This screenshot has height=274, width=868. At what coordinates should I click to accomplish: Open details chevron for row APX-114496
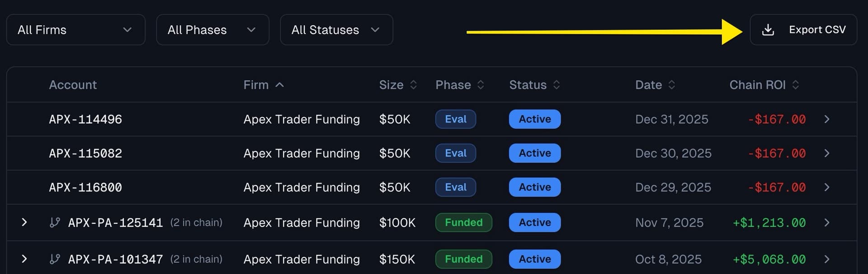click(x=827, y=119)
